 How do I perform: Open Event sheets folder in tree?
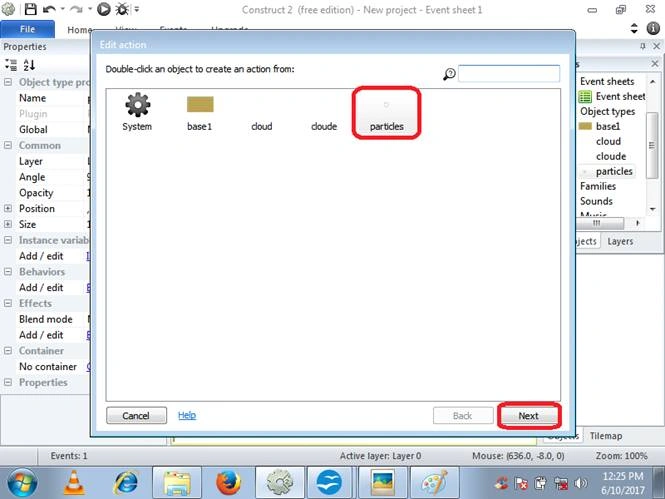coord(607,81)
